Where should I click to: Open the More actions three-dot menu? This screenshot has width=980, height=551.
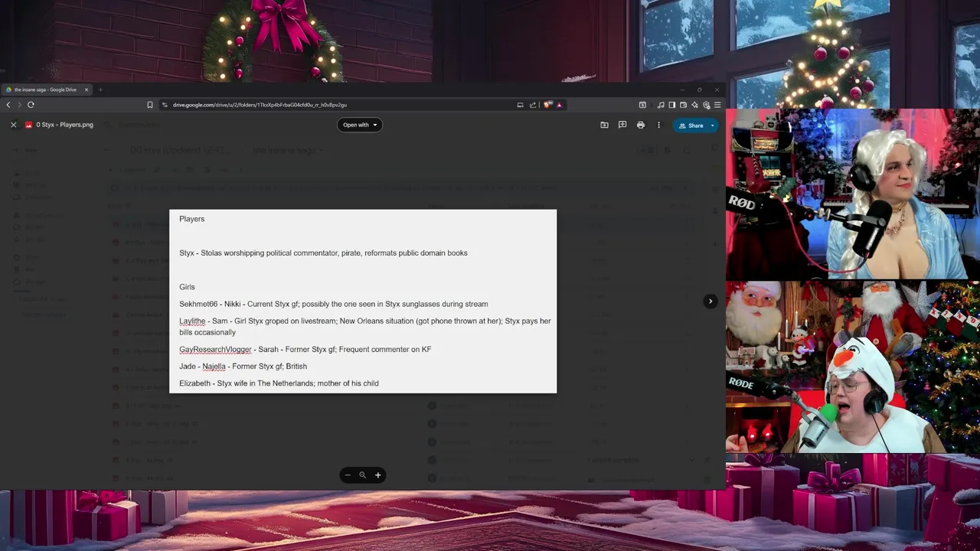click(658, 125)
